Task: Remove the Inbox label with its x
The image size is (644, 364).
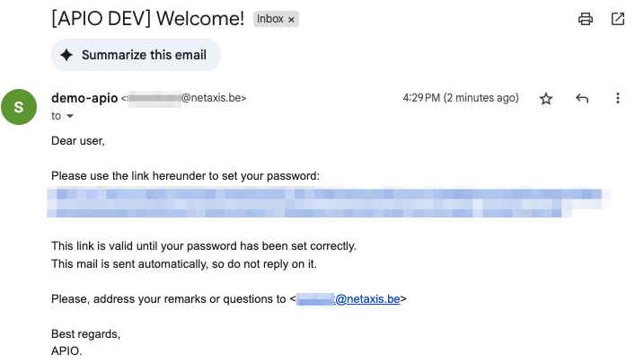Action: [291, 20]
